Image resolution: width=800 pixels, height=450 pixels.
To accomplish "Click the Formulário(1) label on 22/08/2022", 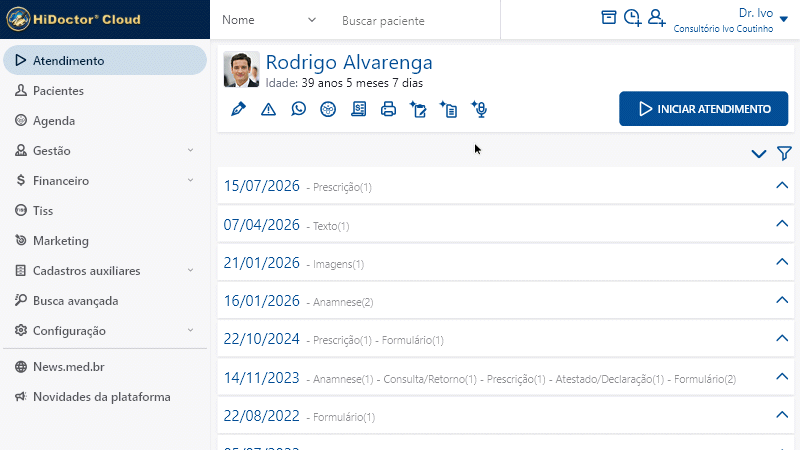I will pyautogui.click(x=344, y=417).
